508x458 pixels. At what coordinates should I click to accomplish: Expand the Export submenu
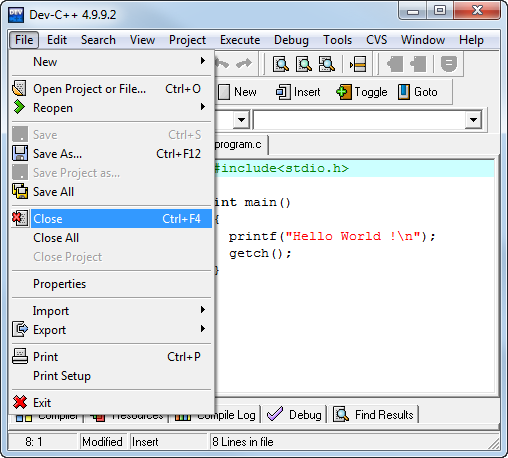[x=112, y=330]
